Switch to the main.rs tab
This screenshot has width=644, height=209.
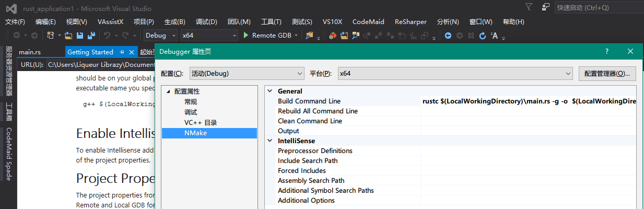coord(30,52)
